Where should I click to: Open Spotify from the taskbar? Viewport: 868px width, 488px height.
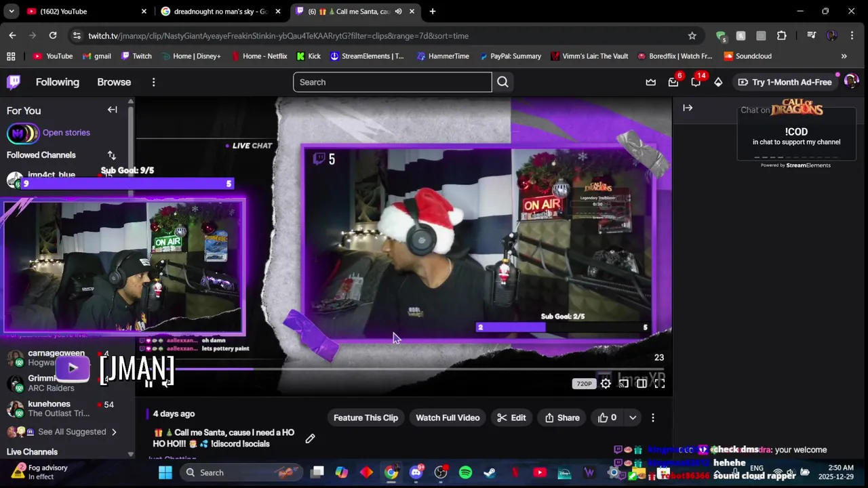[465, 472]
